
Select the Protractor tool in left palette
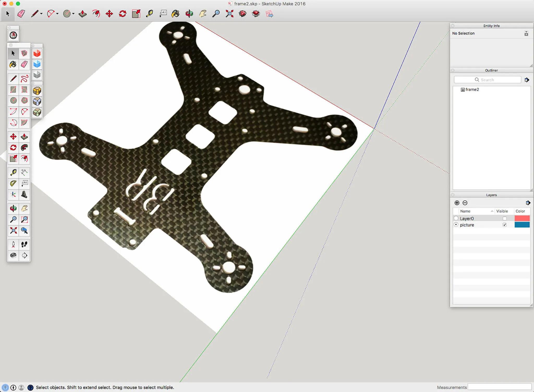tap(13, 183)
